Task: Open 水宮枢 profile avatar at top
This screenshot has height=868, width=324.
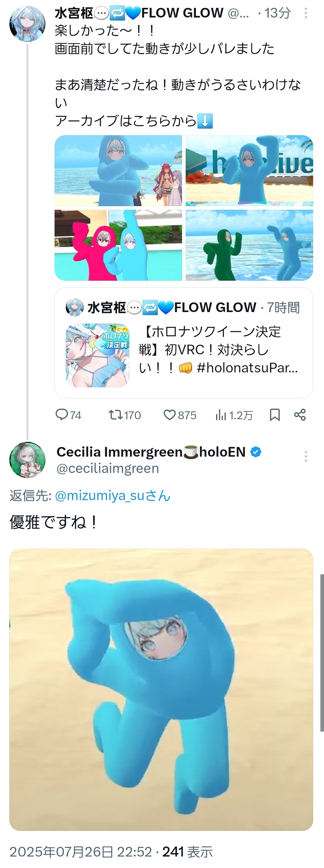Action: (x=27, y=24)
